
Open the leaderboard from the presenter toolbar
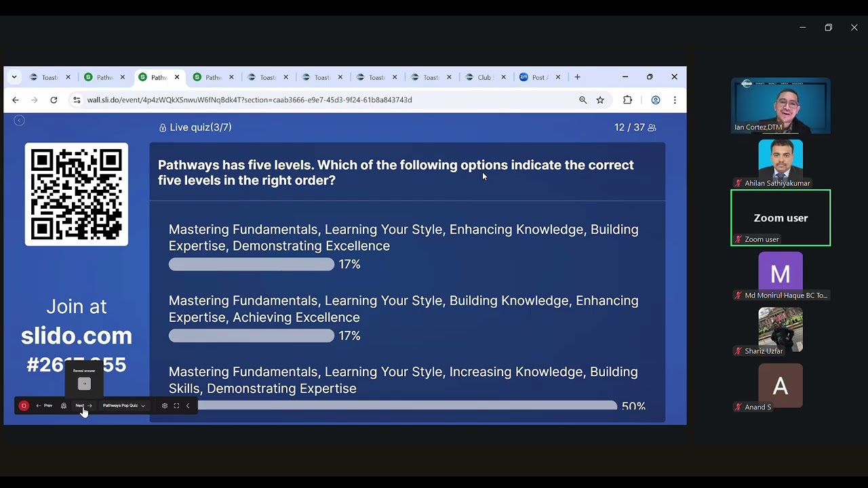(64, 405)
